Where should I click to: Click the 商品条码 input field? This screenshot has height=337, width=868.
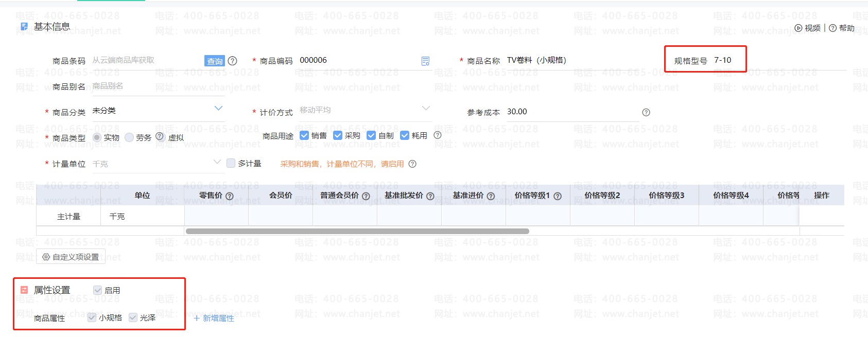tap(147, 60)
